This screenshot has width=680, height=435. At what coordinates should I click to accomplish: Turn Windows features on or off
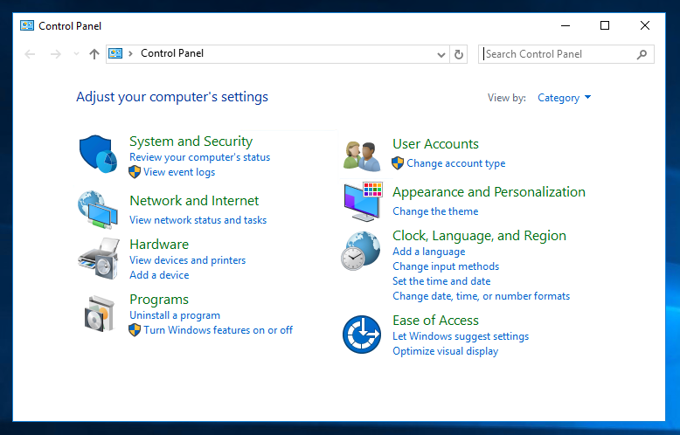coord(218,330)
